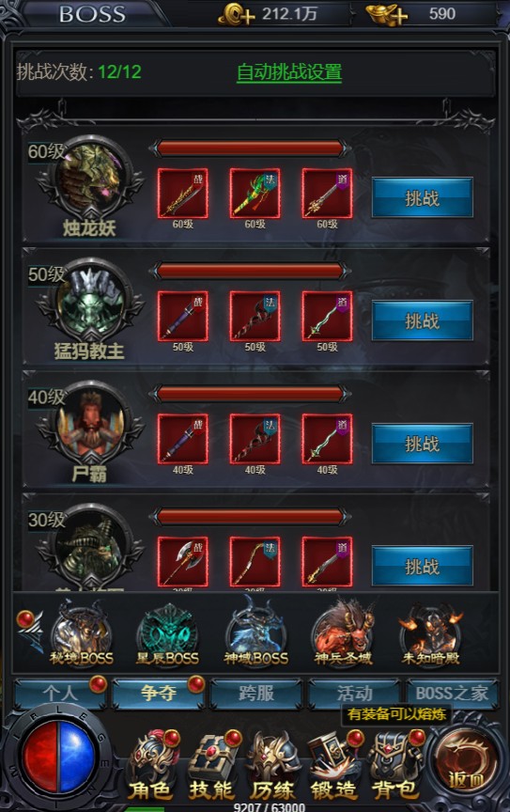Challenge the 60级 烛龙妖 boss

[422, 197]
